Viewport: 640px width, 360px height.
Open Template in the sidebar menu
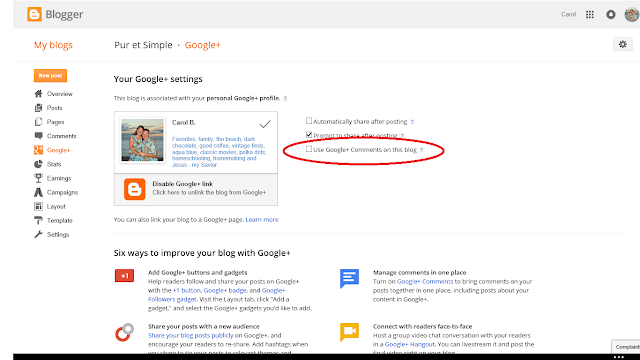[60, 220]
